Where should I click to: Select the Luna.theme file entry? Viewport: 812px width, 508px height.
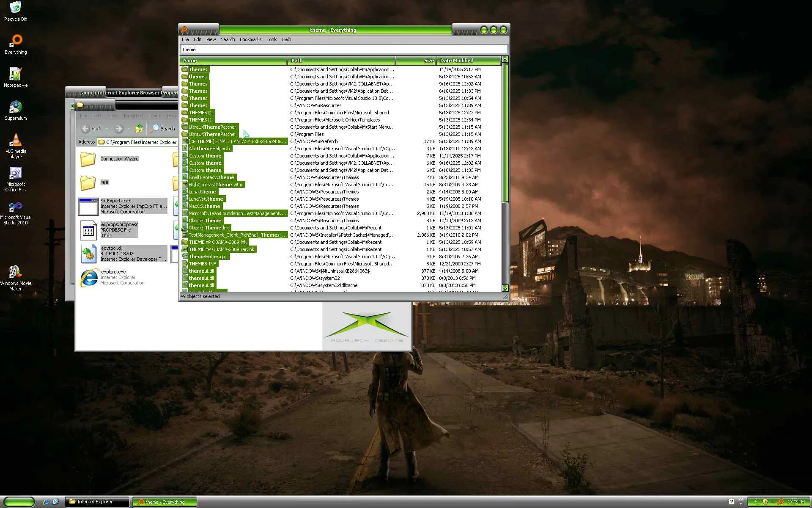pos(202,192)
